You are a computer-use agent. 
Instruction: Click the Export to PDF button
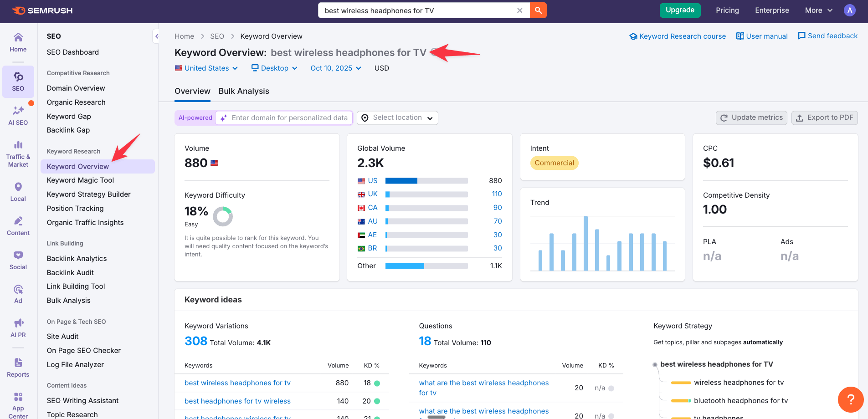point(824,118)
